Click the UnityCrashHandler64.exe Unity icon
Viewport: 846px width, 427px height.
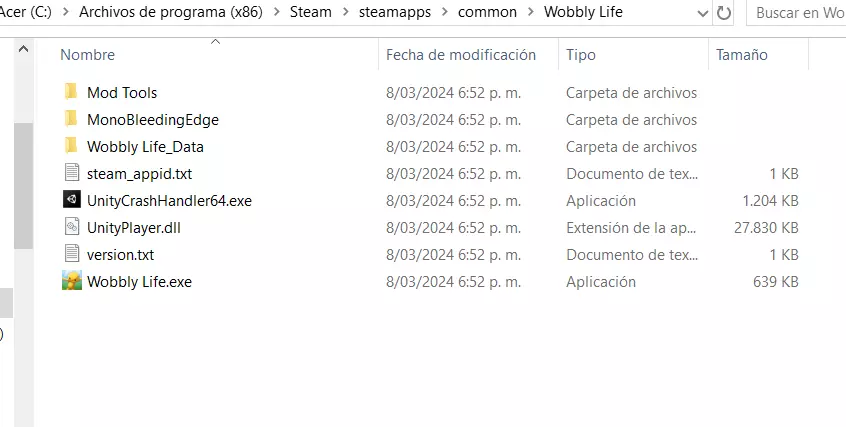(x=71, y=200)
